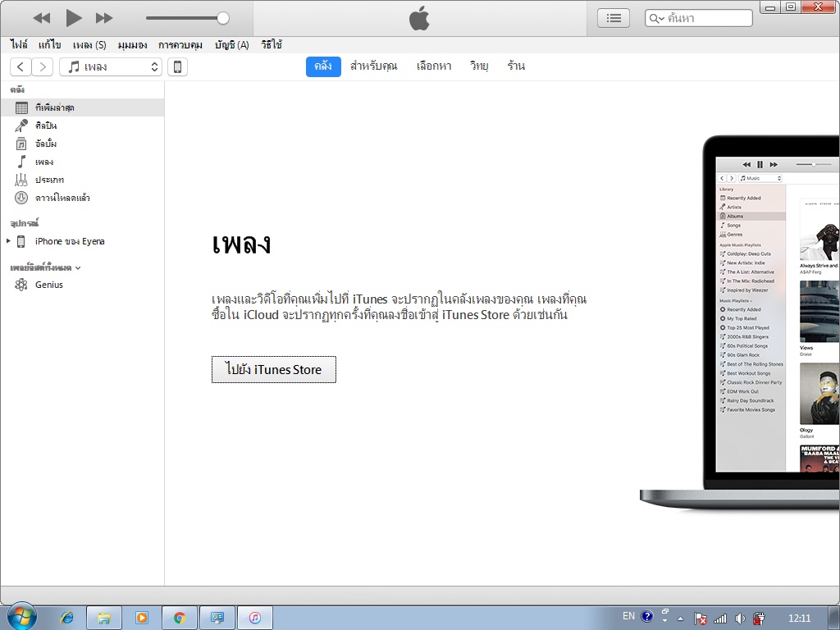Select the ประเภท genres icon

[x=21, y=180]
